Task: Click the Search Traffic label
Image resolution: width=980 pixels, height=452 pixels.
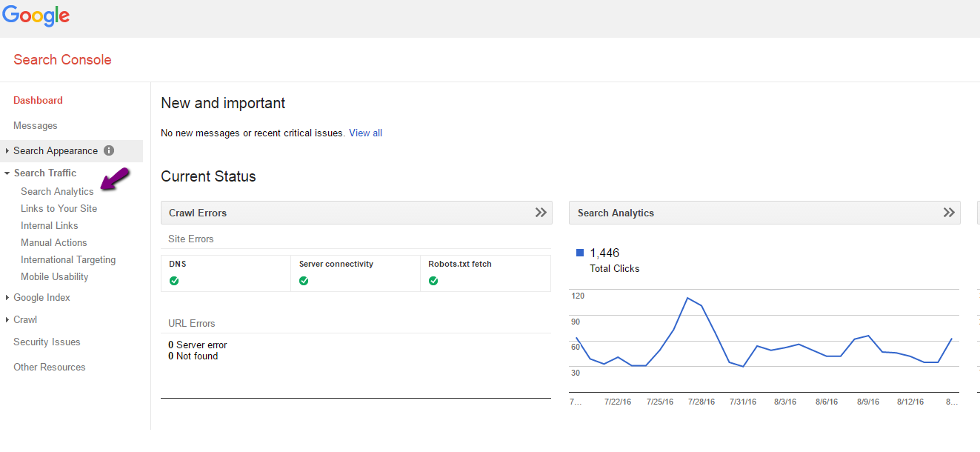Action: (x=45, y=173)
